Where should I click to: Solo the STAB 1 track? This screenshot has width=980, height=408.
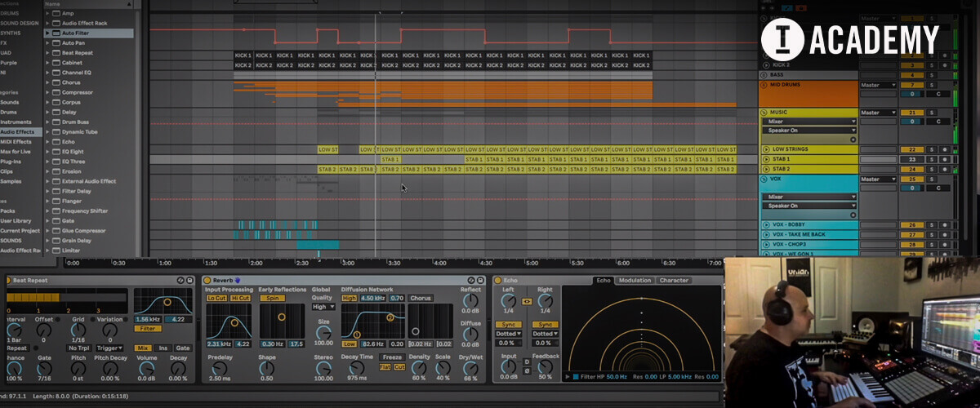pyautogui.click(x=933, y=160)
